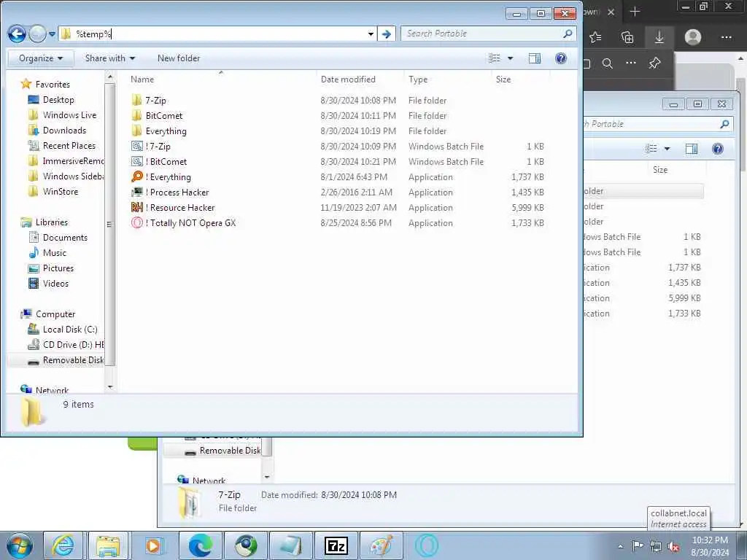
Task: Open the Opera-style ring icon in taskbar
Action: coord(426,545)
